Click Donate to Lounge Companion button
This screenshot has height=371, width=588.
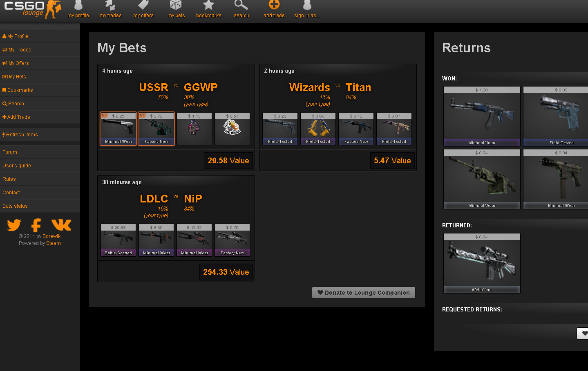364,293
